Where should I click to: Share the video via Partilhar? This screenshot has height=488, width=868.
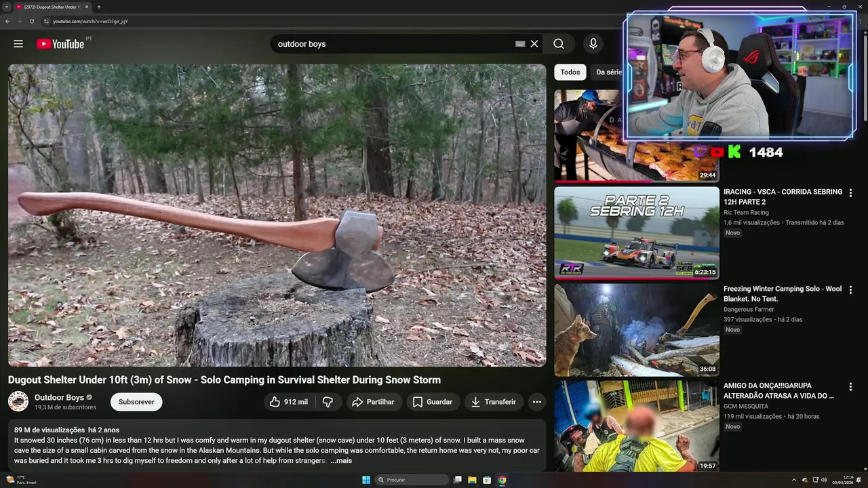[x=373, y=402]
